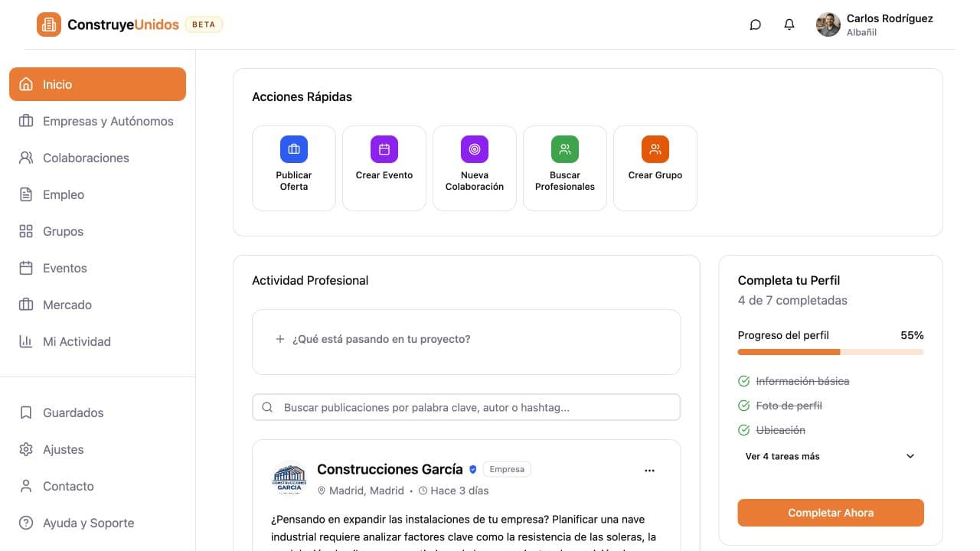This screenshot has height=551, width=980.
Task: Open Contacto in the sidebar
Action: [97, 486]
